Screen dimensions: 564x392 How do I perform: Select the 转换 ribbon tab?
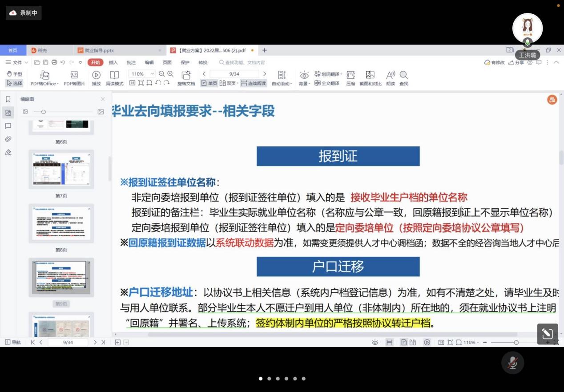pyautogui.click(x=203, y=63)
